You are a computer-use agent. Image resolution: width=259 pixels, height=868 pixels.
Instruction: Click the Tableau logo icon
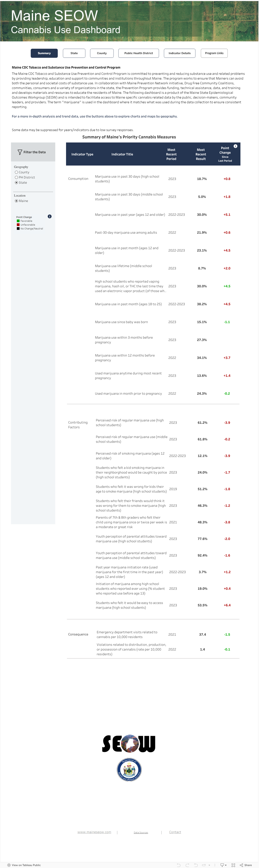[x=9, y=865]
